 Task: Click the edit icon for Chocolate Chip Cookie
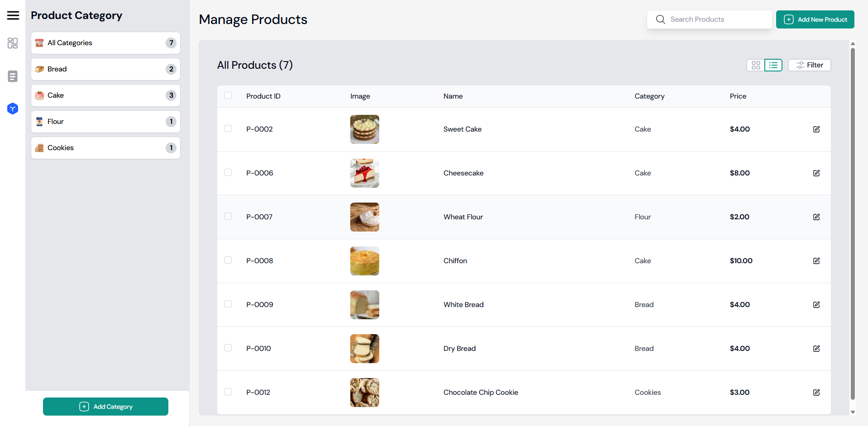pos(816,392)
